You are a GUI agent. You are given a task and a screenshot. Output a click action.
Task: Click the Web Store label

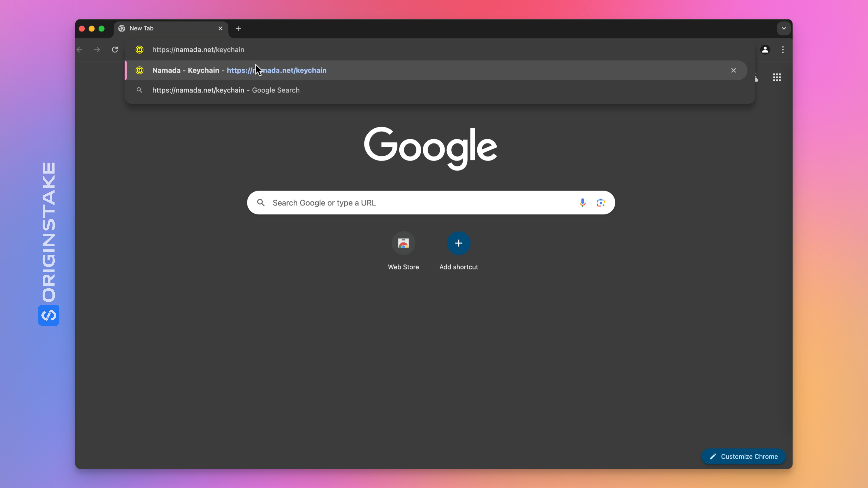point(403,267)
